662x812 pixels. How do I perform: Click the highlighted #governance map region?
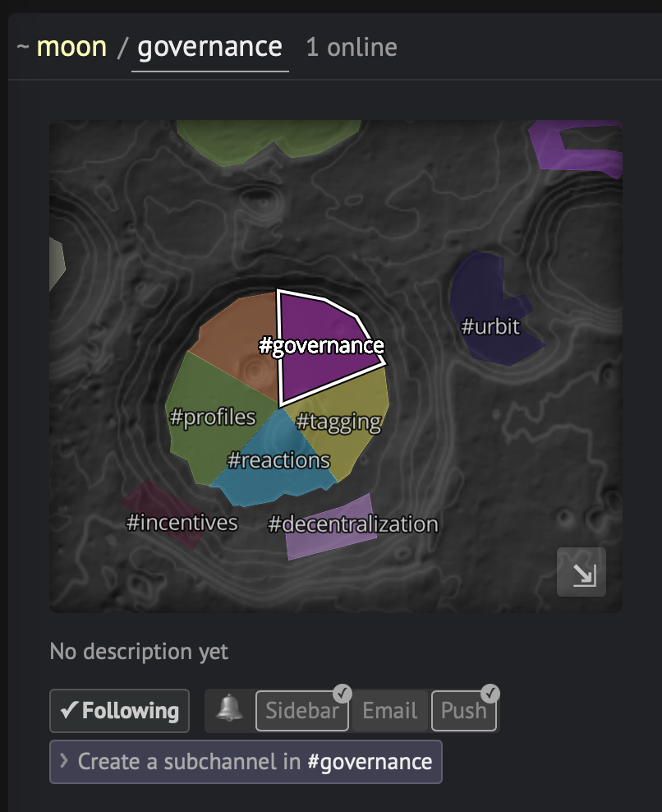click(321, 345)
